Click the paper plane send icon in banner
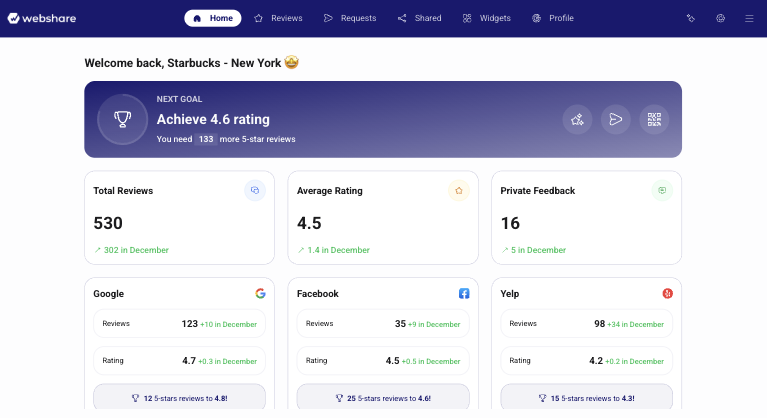 point(615,119)
